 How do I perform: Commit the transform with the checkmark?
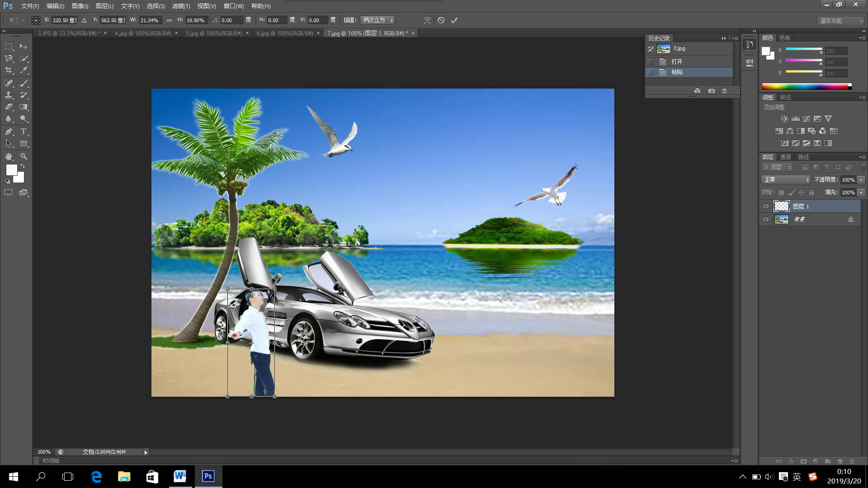point(454,20)
